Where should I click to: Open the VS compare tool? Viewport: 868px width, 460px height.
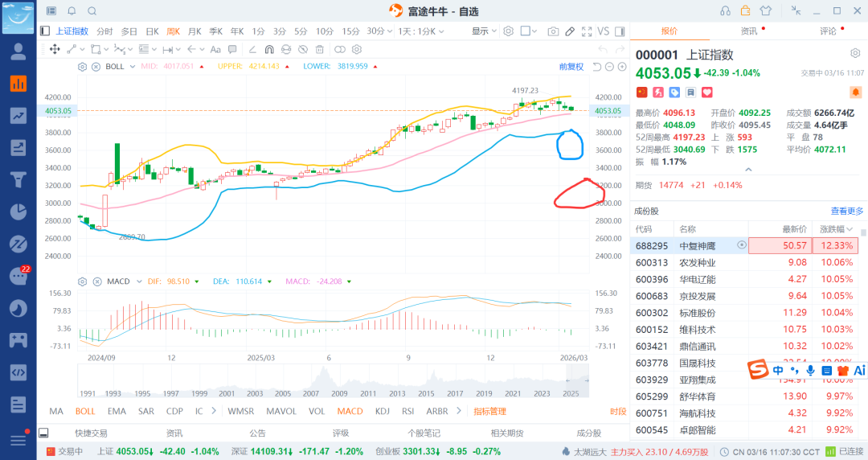pos(603,31)
